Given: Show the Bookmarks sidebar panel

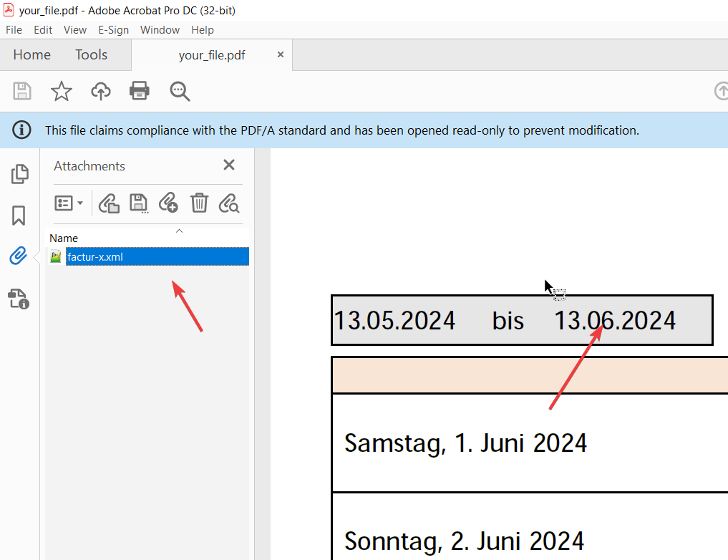Looking at the screenshot, I should [19, 216].
